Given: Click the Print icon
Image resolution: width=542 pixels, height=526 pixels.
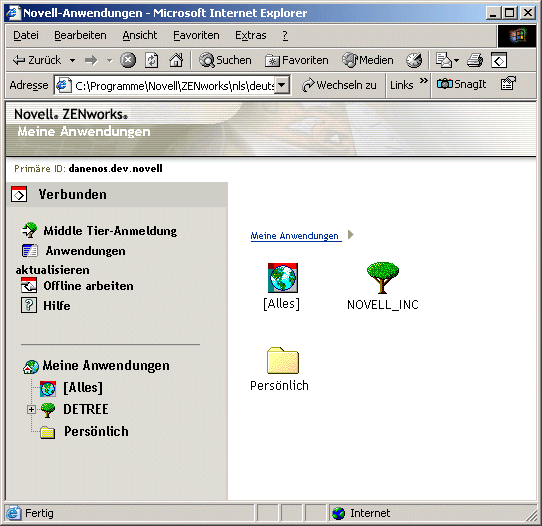Looking at the screenshot, I should pyautogui.click(x=475, y=60).
